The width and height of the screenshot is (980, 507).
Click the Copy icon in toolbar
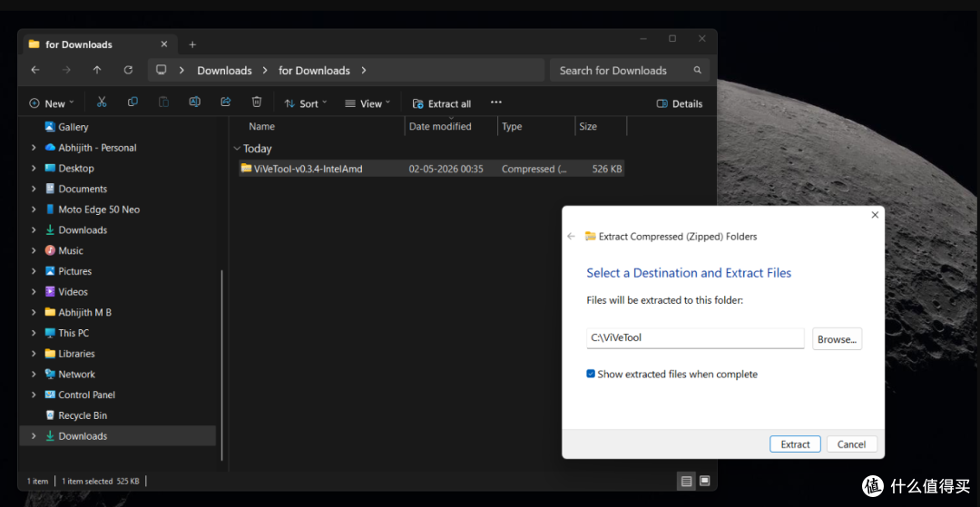[132, 102]
